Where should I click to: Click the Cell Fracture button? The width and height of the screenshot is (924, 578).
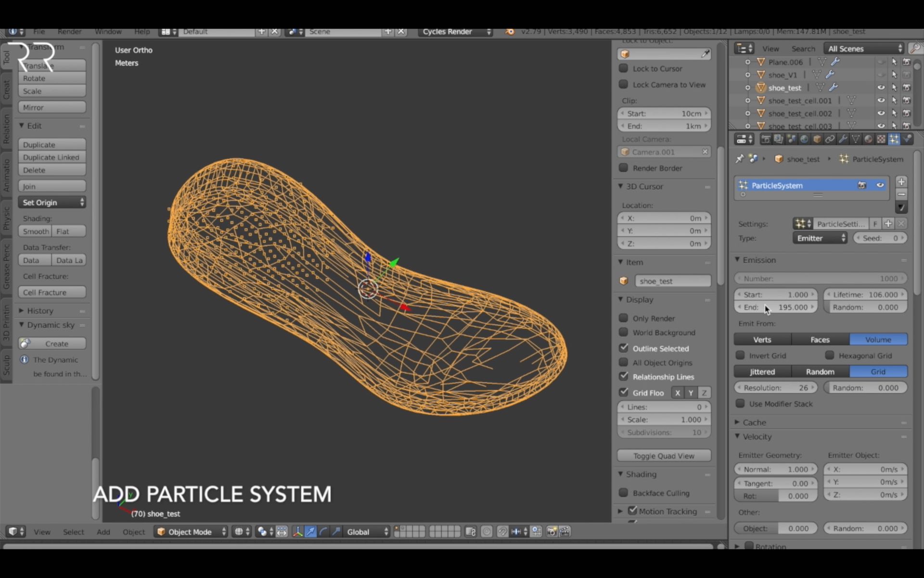tap(51, 292)
